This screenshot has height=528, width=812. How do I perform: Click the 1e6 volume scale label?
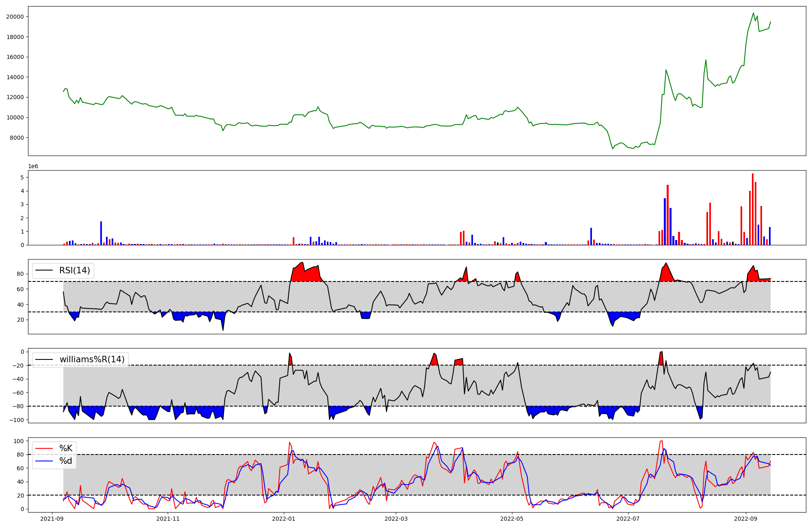point(33,167)
